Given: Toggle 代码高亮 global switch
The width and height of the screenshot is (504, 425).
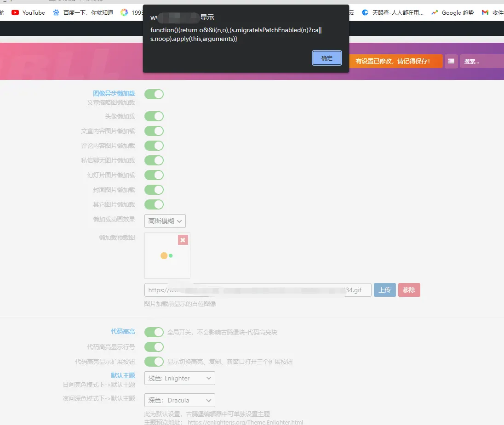Looking at the screenshot, I should click(x=154, y=332).
